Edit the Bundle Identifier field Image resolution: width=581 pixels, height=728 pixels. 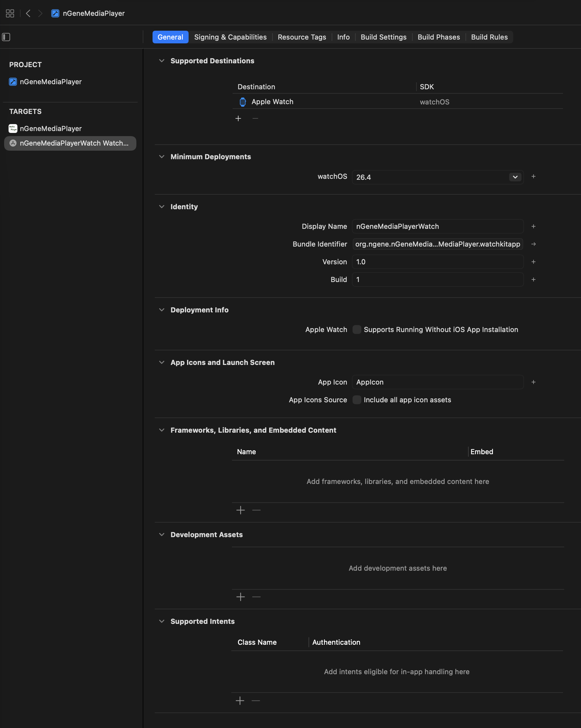coord(438,244)
